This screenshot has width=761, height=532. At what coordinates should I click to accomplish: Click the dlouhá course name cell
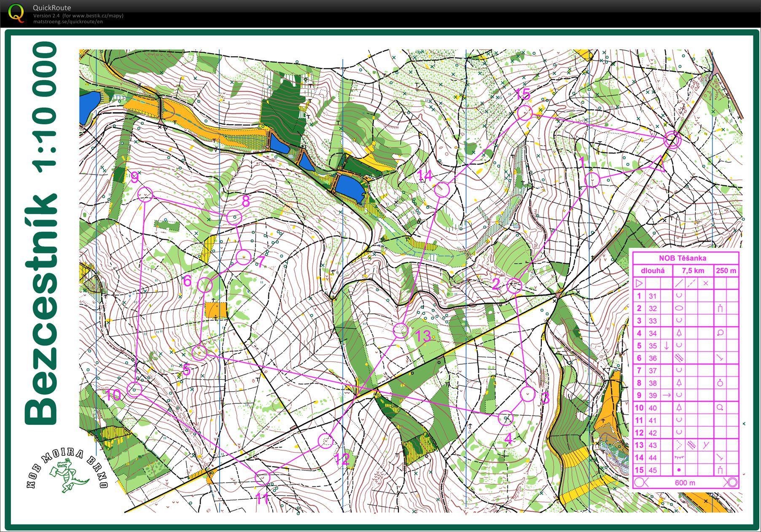tap(653, 271)
